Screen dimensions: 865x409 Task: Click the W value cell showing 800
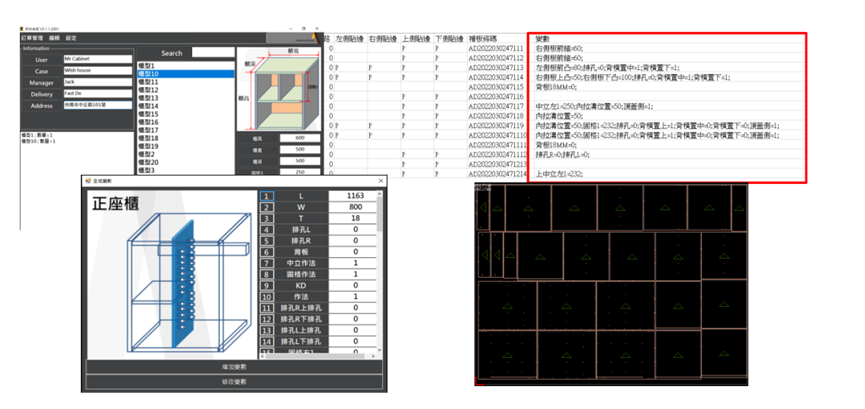coord(355,208)
